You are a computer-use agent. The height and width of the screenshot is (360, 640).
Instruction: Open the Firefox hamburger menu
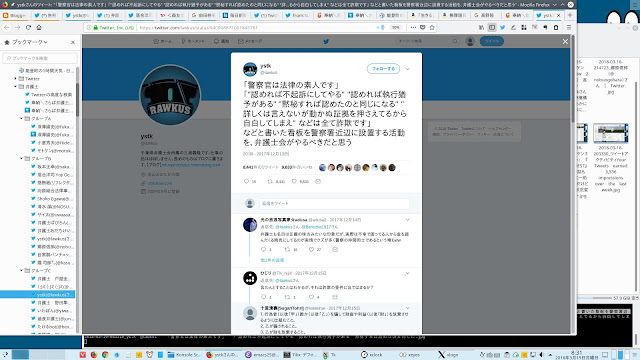tap(569, 27)
